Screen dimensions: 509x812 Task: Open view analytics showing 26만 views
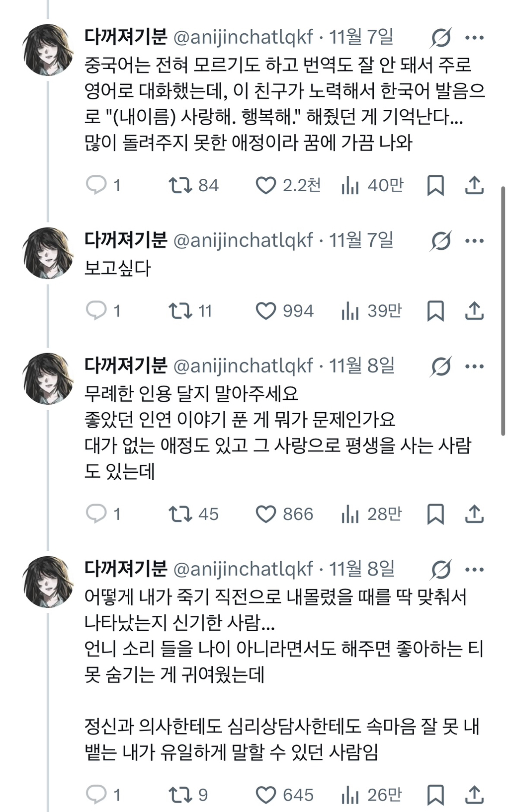click(351, 793)
